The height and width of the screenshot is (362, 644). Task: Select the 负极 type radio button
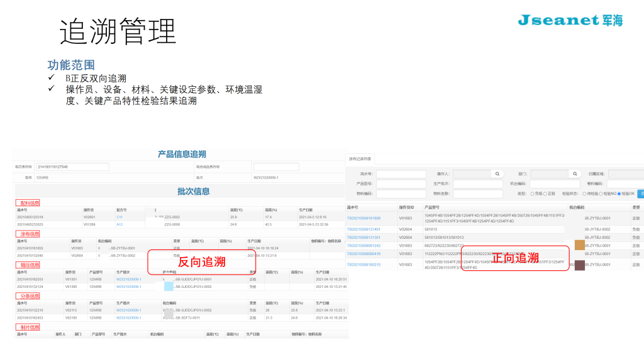click(532, 194)
